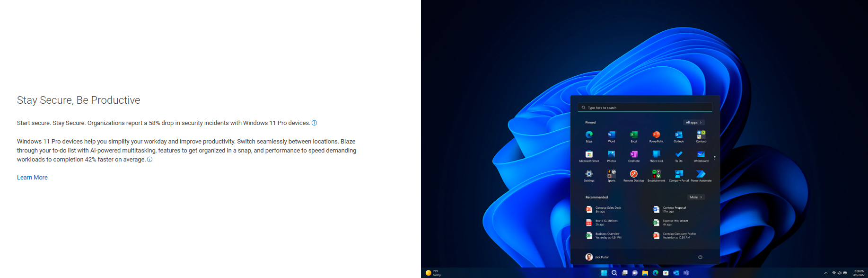The height and width of the screenshot is (278, 868).
Task: Click the Stay Secure, Be Productive heading
Action: pos(79,100)
